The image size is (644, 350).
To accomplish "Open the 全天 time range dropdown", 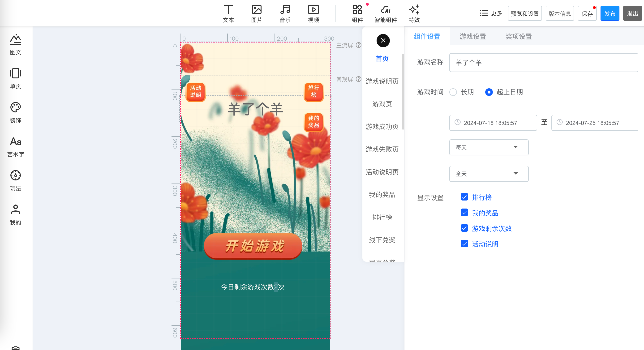I will click(489, 174).
